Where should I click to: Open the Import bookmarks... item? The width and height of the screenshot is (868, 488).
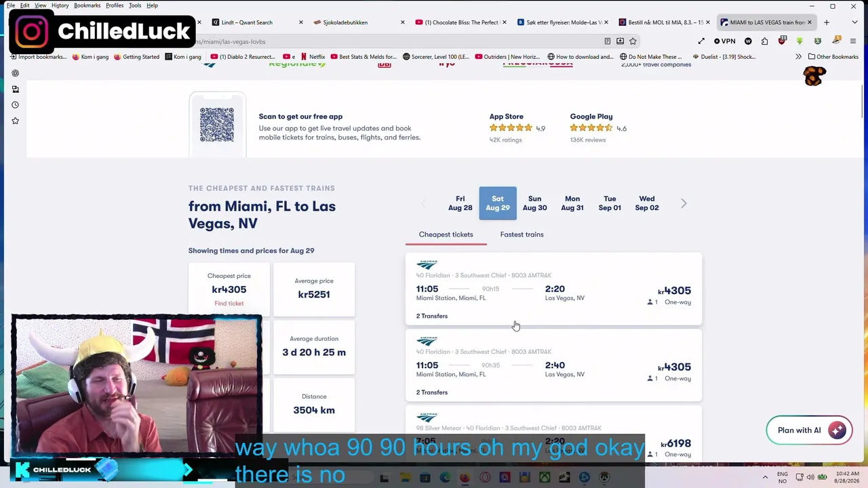tap(38, 57)
